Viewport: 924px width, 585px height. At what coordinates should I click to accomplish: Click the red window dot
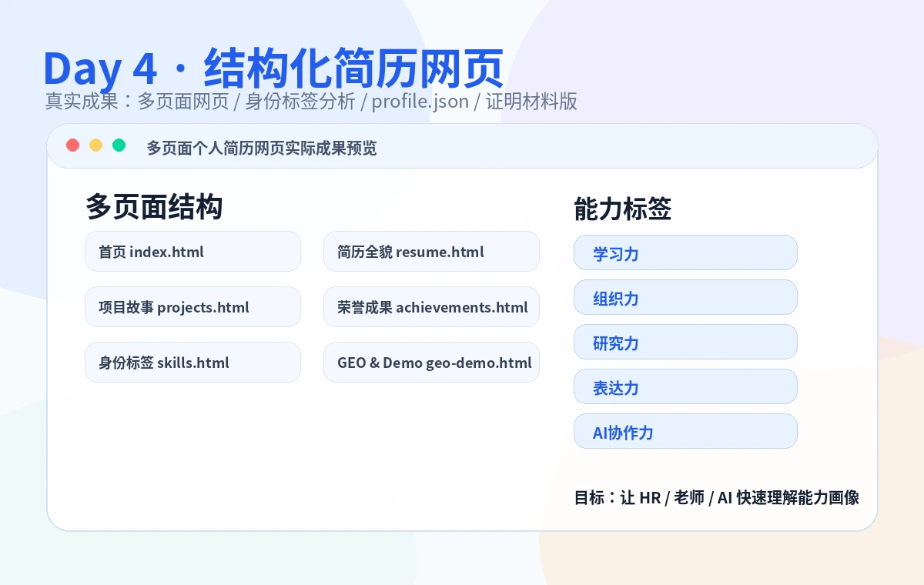73,145
